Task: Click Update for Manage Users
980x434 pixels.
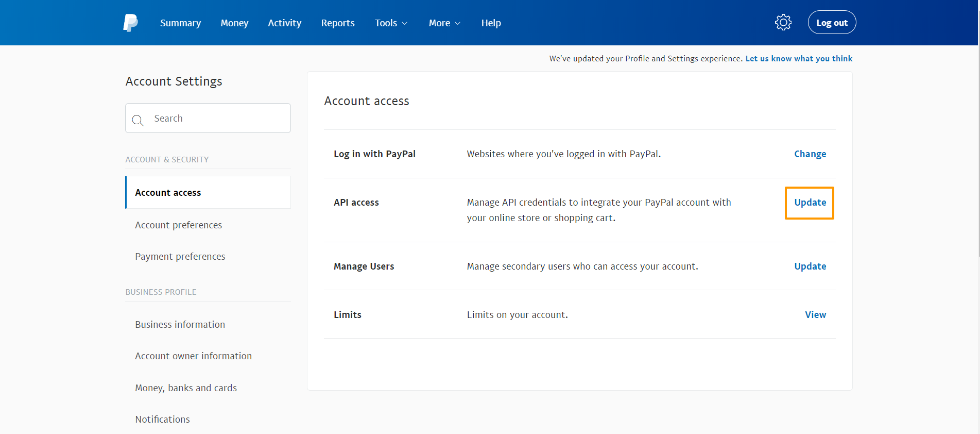Action: (810, 266)
